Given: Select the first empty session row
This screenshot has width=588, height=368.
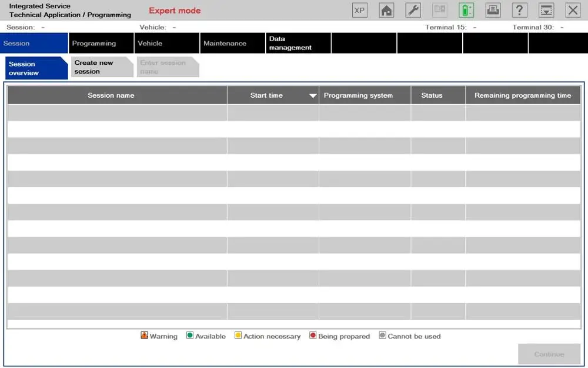Looking at the screenshot, I should click(294, 112).
